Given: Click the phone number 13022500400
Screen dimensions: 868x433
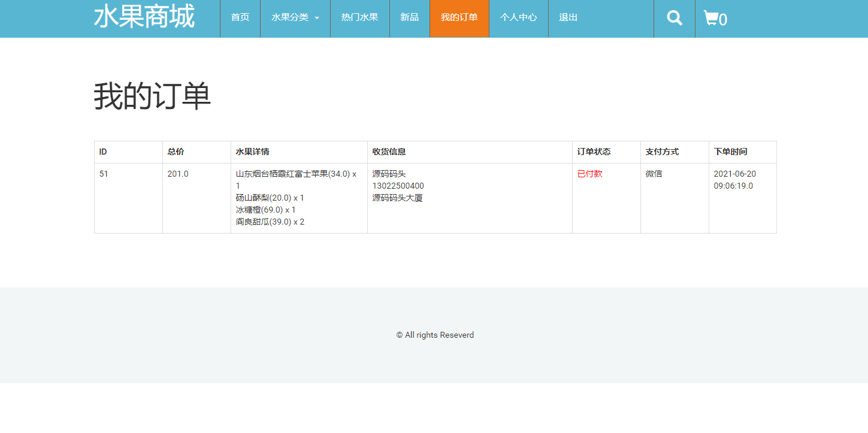Looking at the screenshot, I should tap(398, 186).
